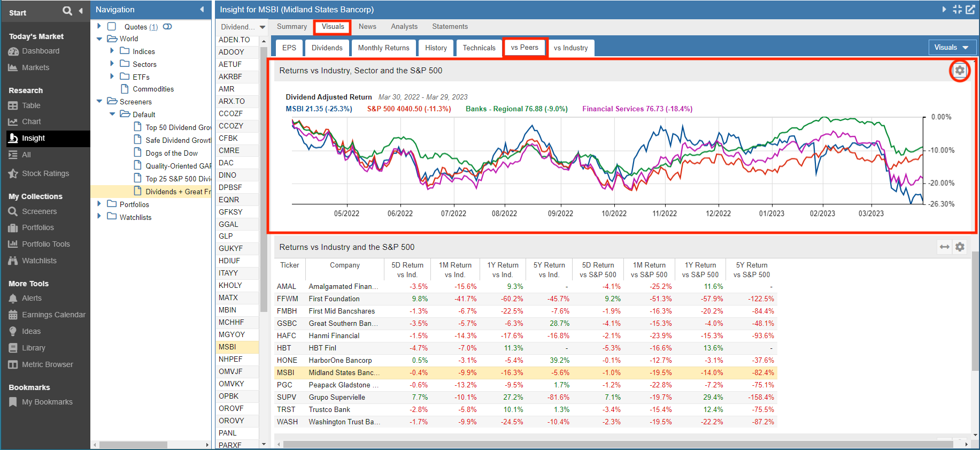The height and width of the screenshot is (450, 980).
Task: Sort by 1Y Return vs Ind. column
Action: pos(503,270)
